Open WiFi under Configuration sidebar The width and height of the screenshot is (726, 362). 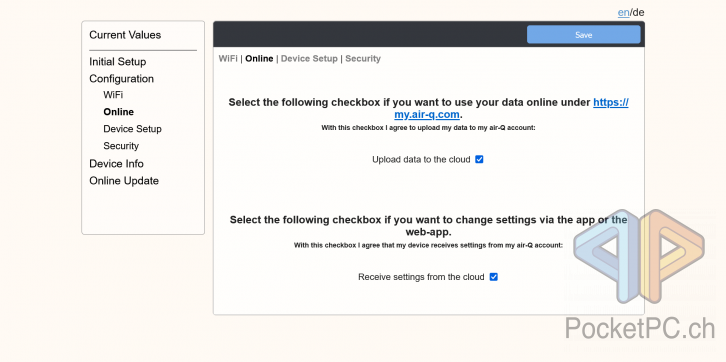113,95
